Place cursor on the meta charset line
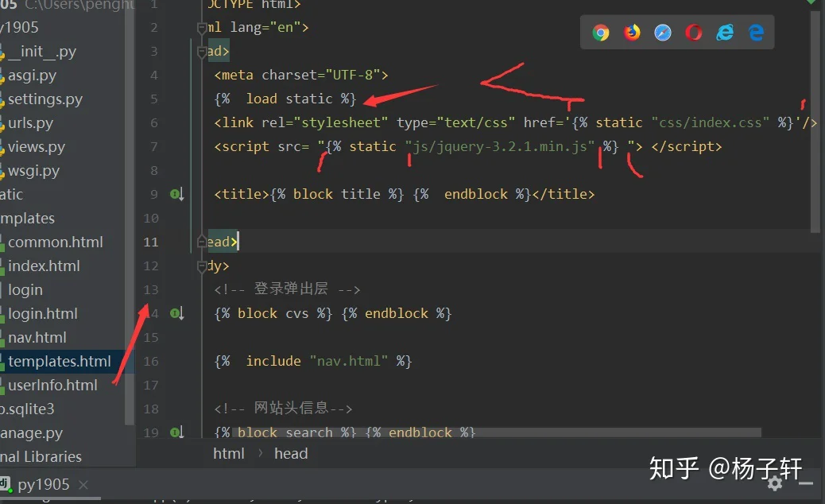The image size is (825, 504). tap(301, 76)
